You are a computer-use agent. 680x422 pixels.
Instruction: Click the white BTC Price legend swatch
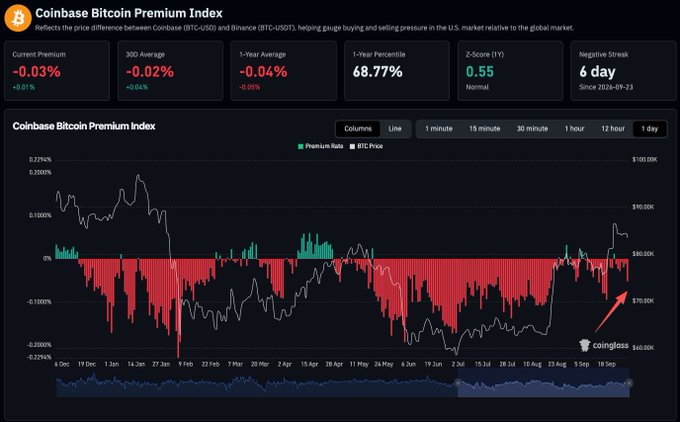click(352, 147)
